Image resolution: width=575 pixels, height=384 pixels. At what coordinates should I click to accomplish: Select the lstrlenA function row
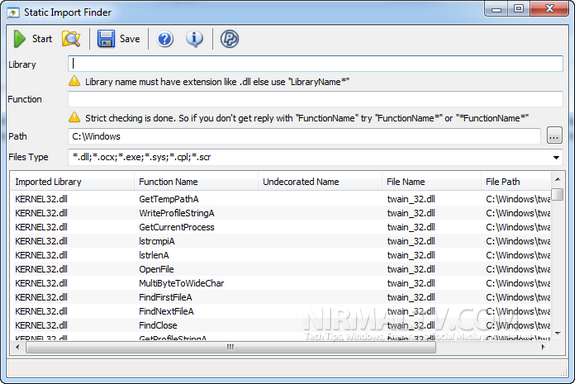281,255
